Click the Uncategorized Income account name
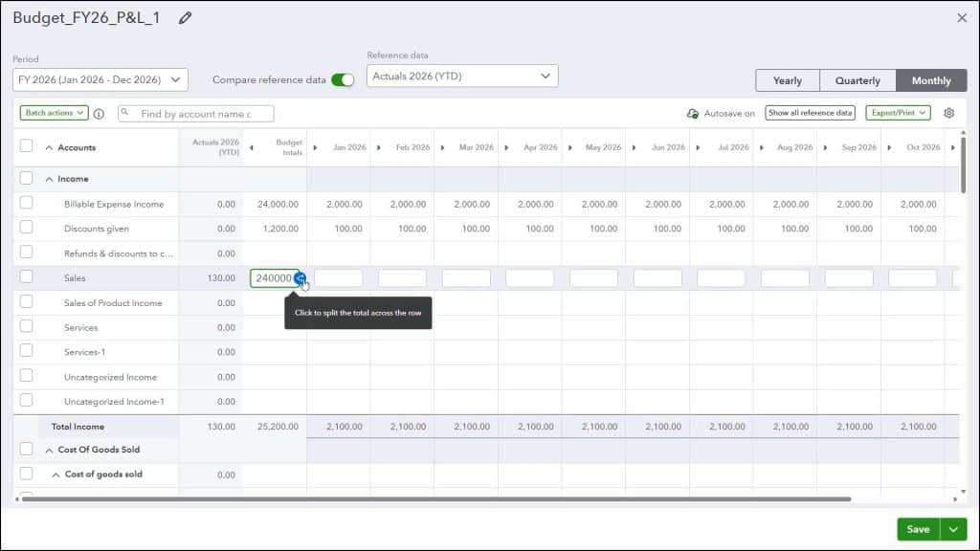The height and width of the screenshot is (551, 980). (x=110, y=377)
